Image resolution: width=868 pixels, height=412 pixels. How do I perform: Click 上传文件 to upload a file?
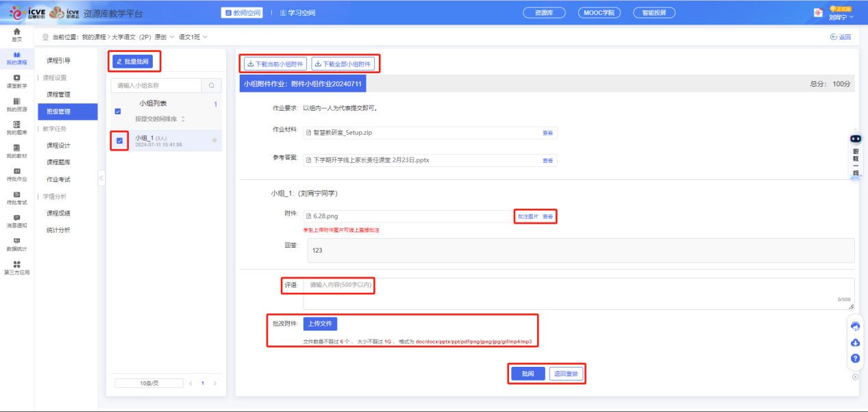tap(320, 324)
